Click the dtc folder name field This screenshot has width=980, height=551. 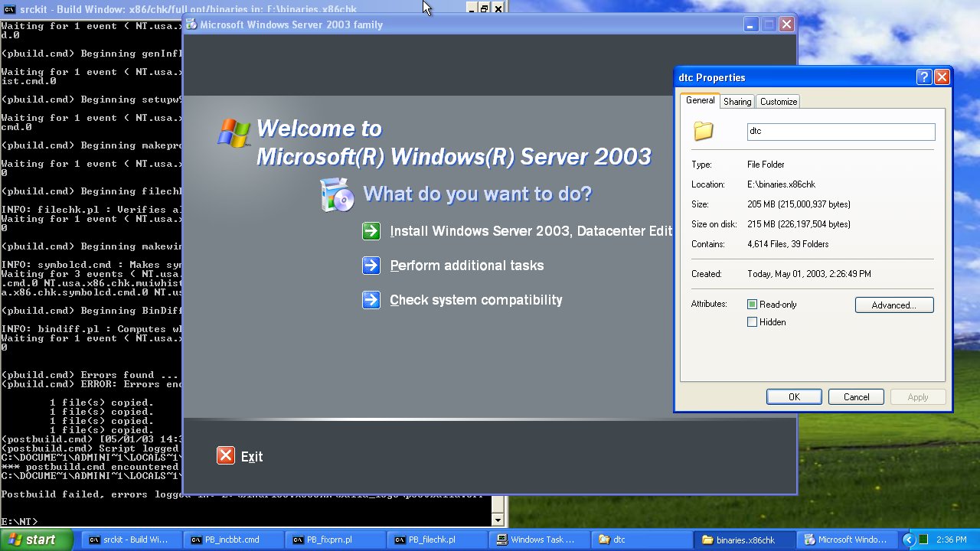pyautogui.click(x=841, y=132)
